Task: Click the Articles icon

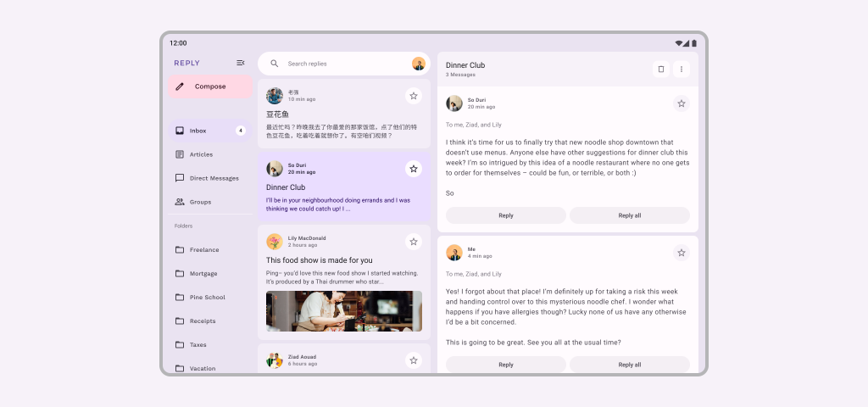Action: coord(180,154)
